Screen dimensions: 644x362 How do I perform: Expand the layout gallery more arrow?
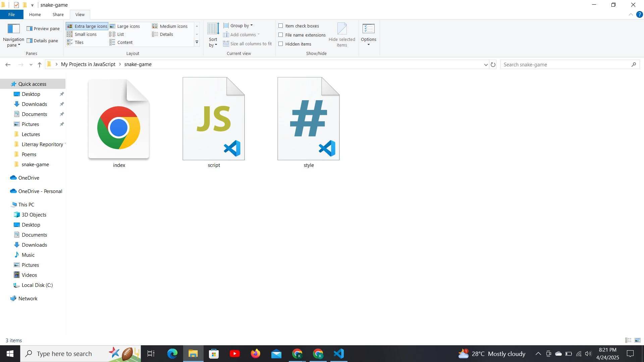click(x=197, y=42)
